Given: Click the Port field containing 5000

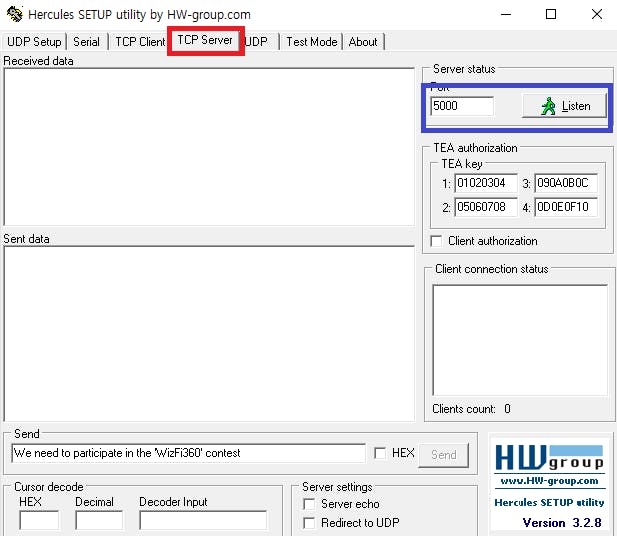Looking at the screenshot, I should [462, 106].
